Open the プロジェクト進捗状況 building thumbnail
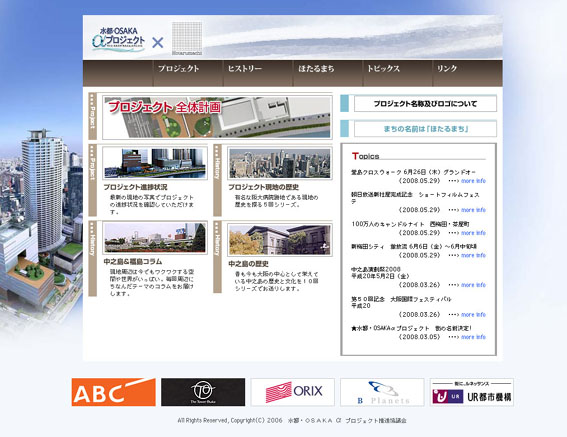567x437 pixels. tap(155, 163)
